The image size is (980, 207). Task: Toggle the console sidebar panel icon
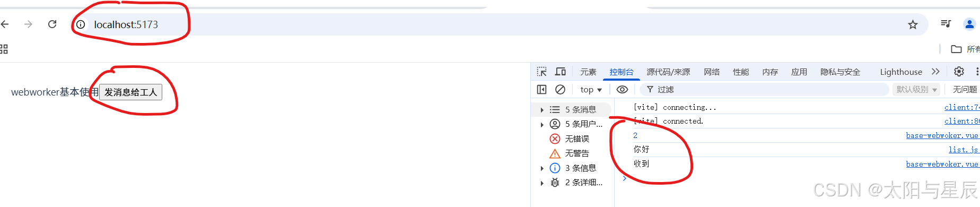pos(541,90)
